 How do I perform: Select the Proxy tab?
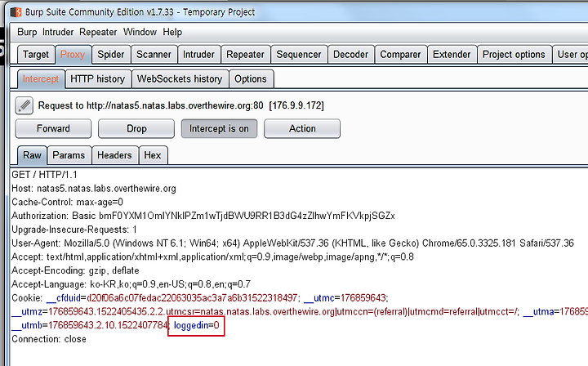[73, 55]
